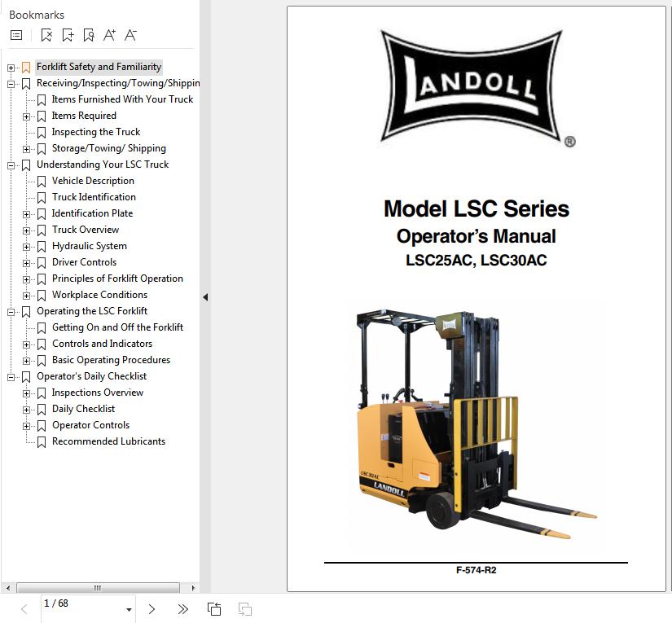Open the Recommended Lubricants bookmark
672x623 pixels.
click(x=108, y=441)
